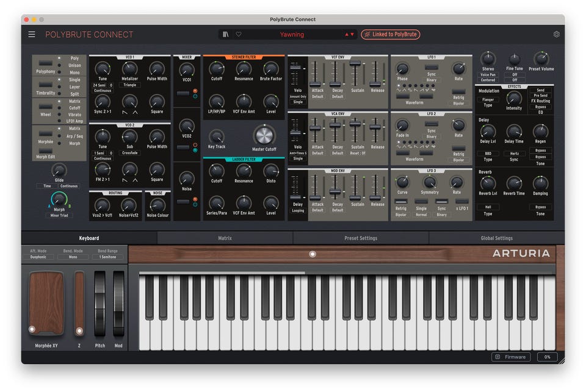Turn the Master Cutoff knob
Screen dimensions: 586x392
point(264,135)
